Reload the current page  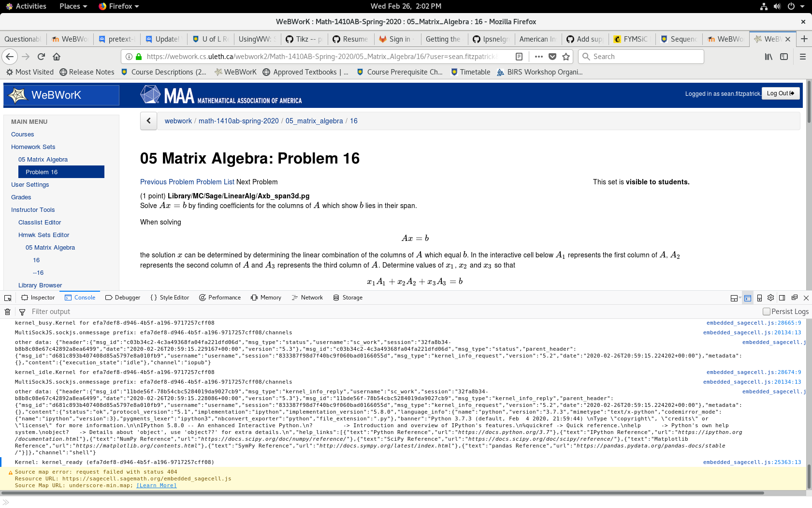[41, 57]
